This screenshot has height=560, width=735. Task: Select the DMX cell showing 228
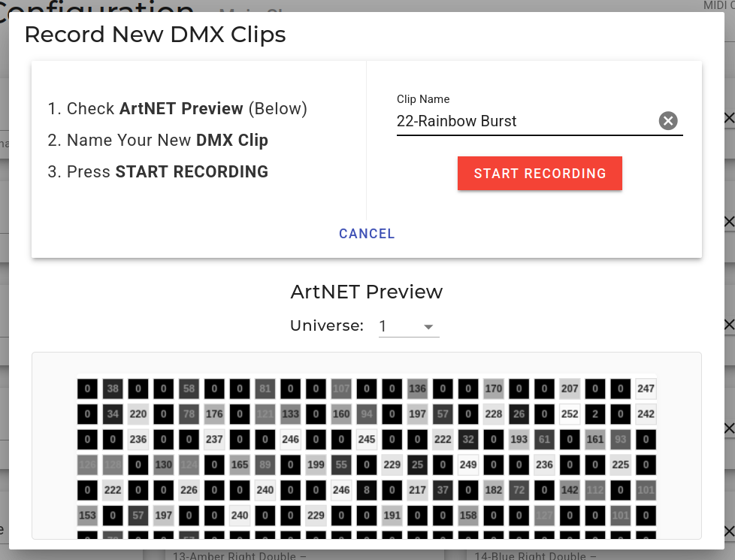pos(493,414)
